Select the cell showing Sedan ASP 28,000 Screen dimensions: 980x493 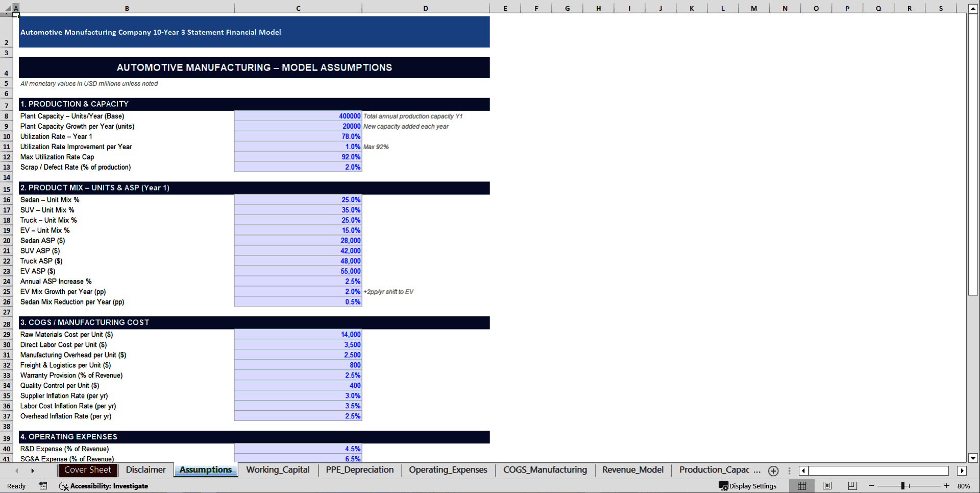(x=298, y=241)
